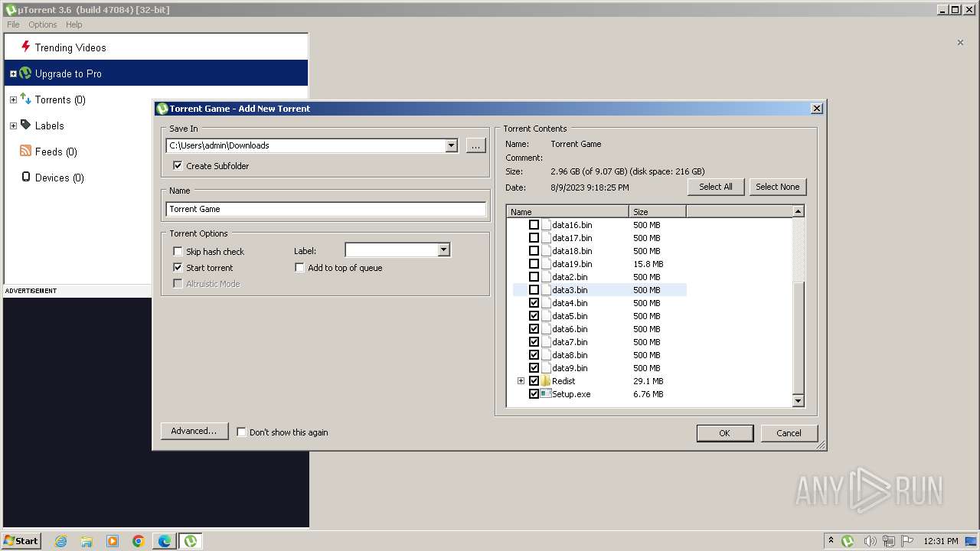Confirm the dialog with OK
Screen dimensions: 980x551
coord(724,433)
